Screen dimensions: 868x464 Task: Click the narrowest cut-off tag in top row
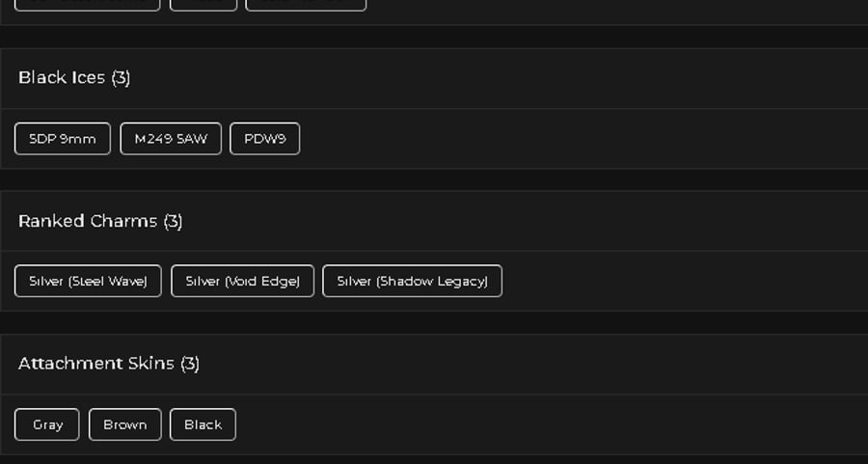point(203,5)
